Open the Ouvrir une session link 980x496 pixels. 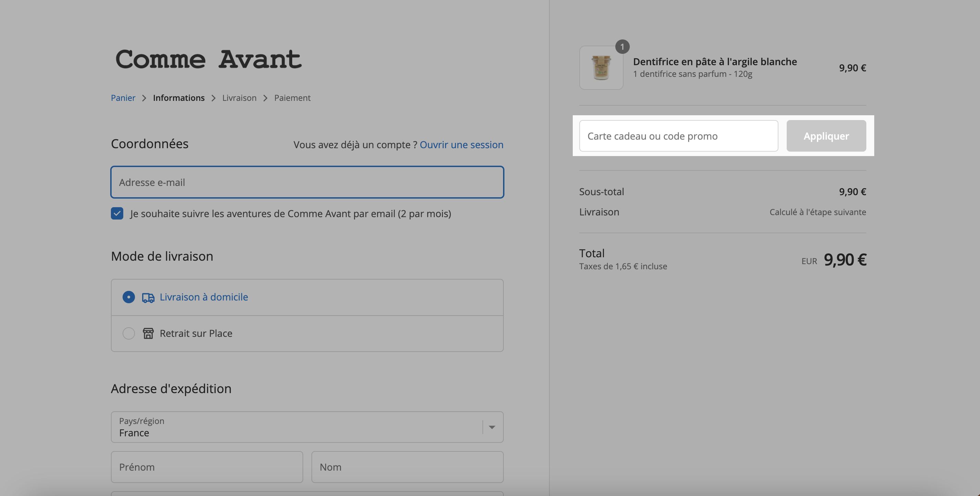click(461, 144)
